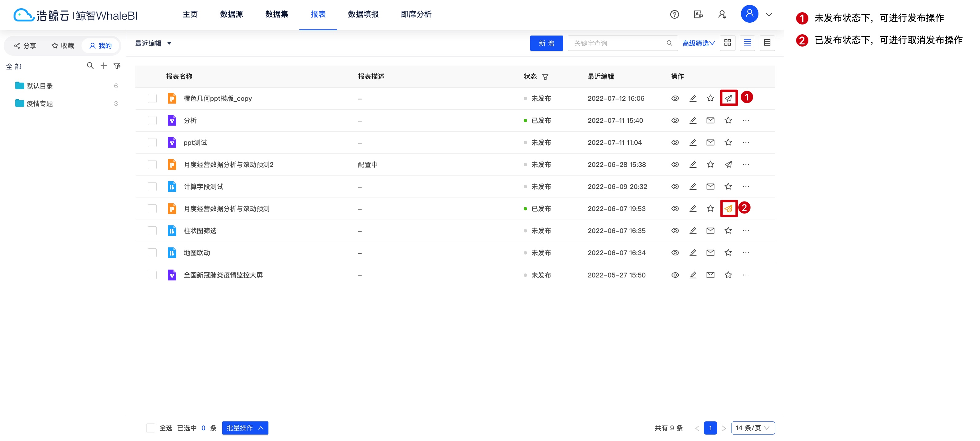Select 计算字段测试 row checkbox
Screen dimensions: 980x441
(x=152, y=187)
